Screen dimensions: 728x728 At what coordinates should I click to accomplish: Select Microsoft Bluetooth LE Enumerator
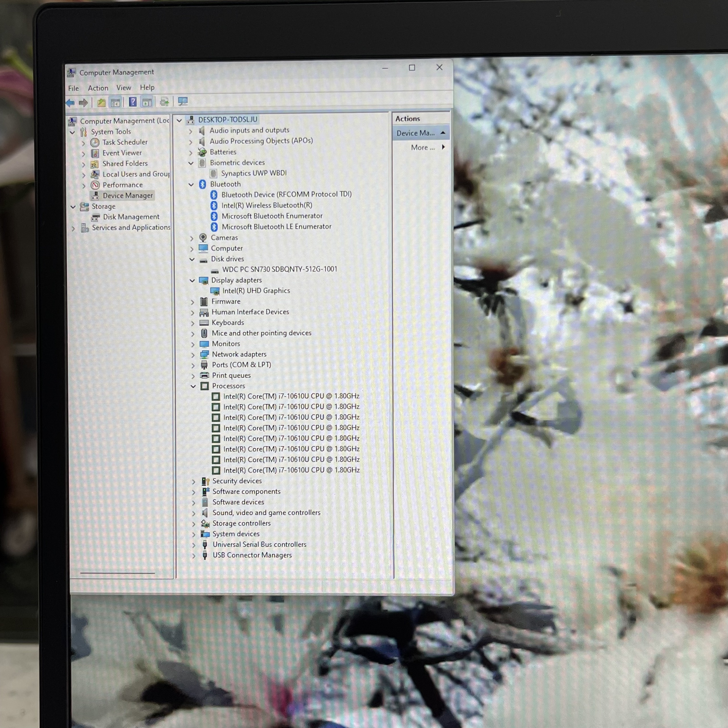point(277,227)
